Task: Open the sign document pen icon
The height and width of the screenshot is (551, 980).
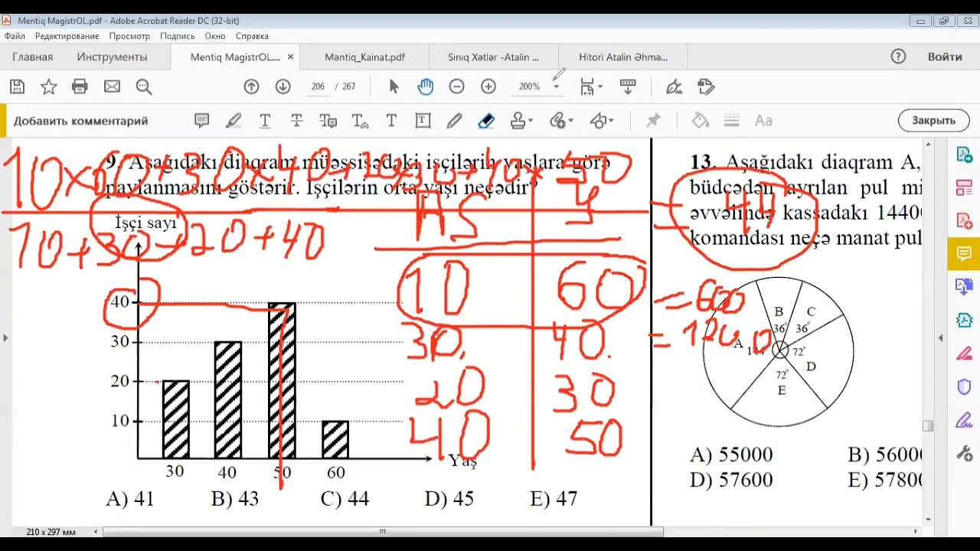Action: tap(674, 86)
